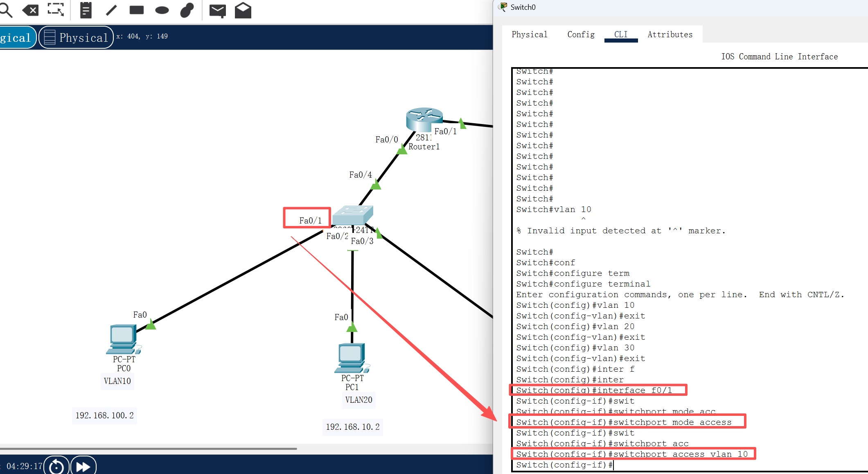
Task: Switch to the Logical workspace view
Action: (16, 37)
